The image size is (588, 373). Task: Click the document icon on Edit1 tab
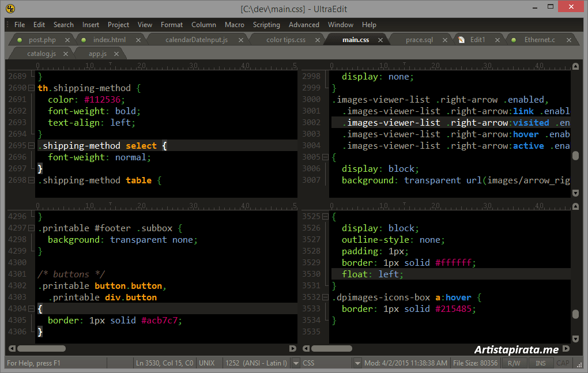(x=462, y=40)
